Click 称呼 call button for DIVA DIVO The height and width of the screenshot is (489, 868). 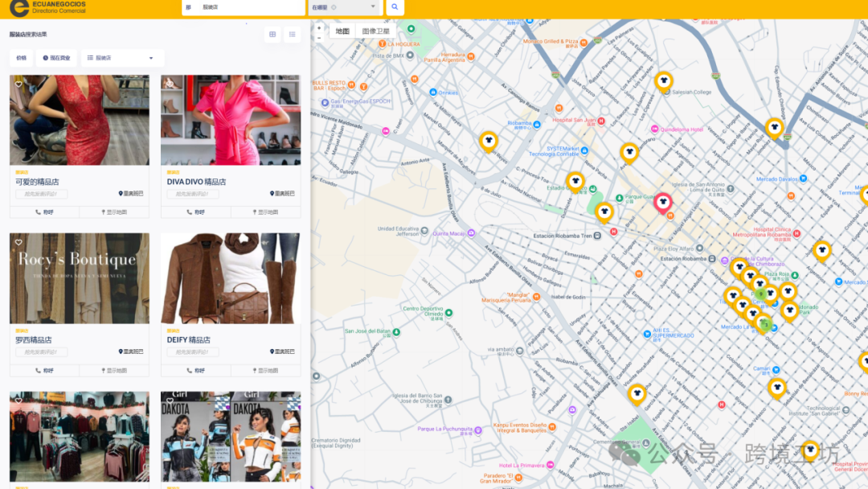click(195, 212)
